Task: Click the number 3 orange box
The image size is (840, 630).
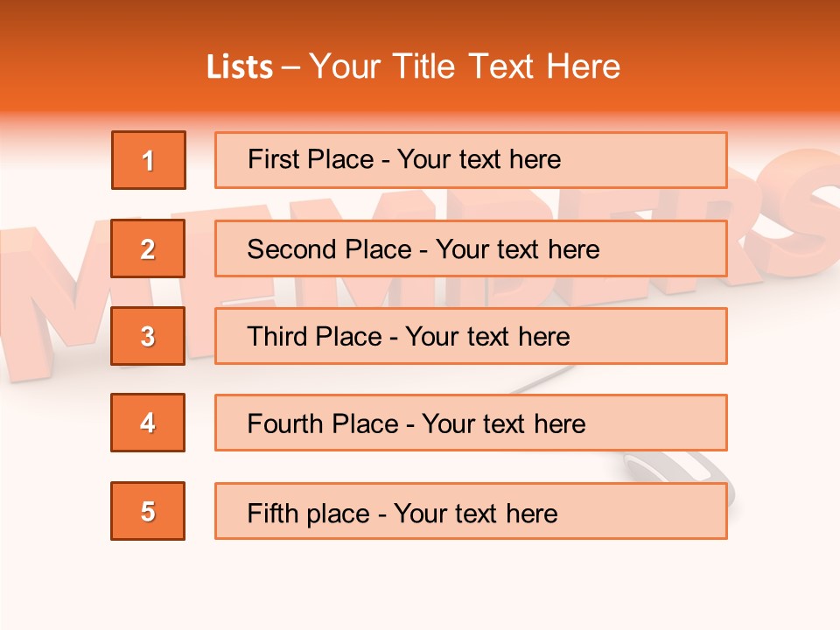Action: coord(148,336)
